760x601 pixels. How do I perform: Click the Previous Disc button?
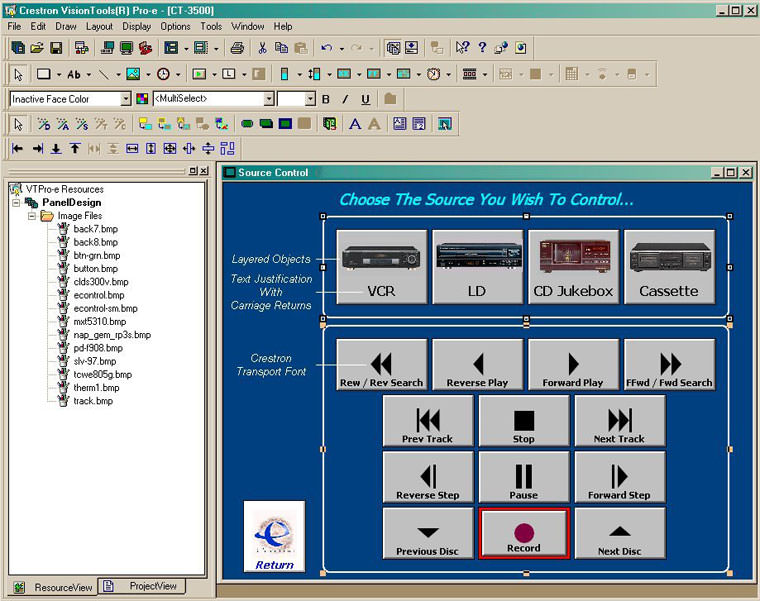(x=428, y=533)
